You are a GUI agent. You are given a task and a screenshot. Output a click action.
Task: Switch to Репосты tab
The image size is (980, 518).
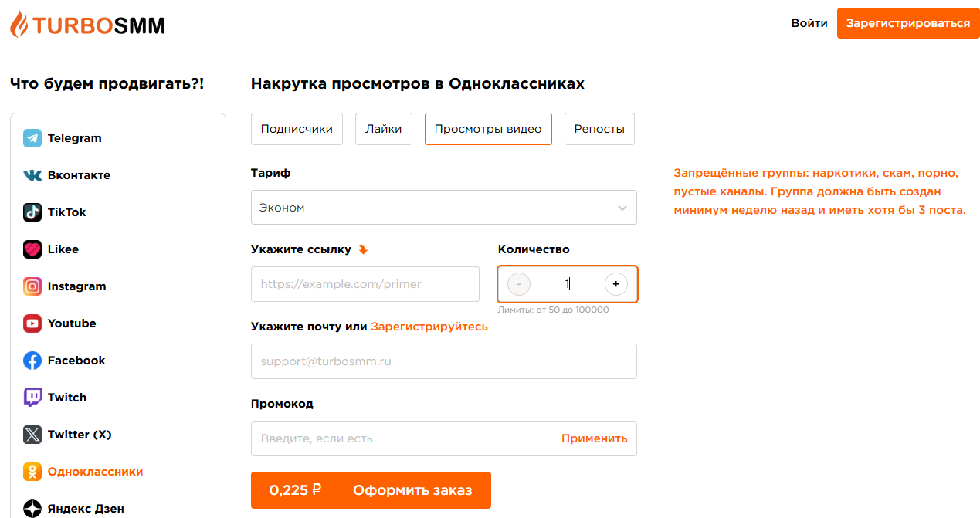599,129
